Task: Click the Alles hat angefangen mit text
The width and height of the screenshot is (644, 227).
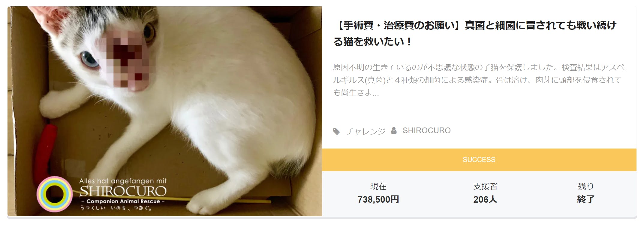Action: coord(123,181)
